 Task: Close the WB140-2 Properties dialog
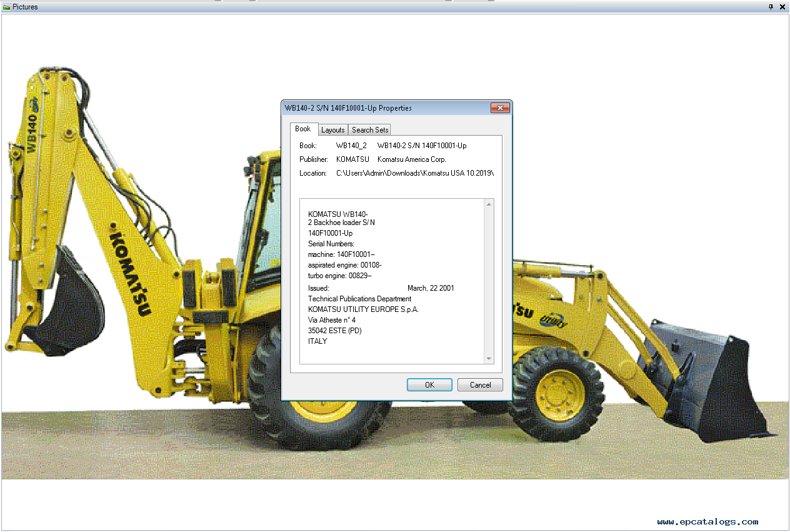[x=499, y=108]
